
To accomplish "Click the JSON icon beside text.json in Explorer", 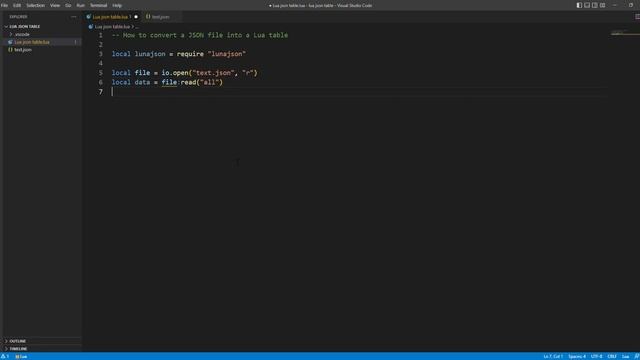I will click(11, 50).
